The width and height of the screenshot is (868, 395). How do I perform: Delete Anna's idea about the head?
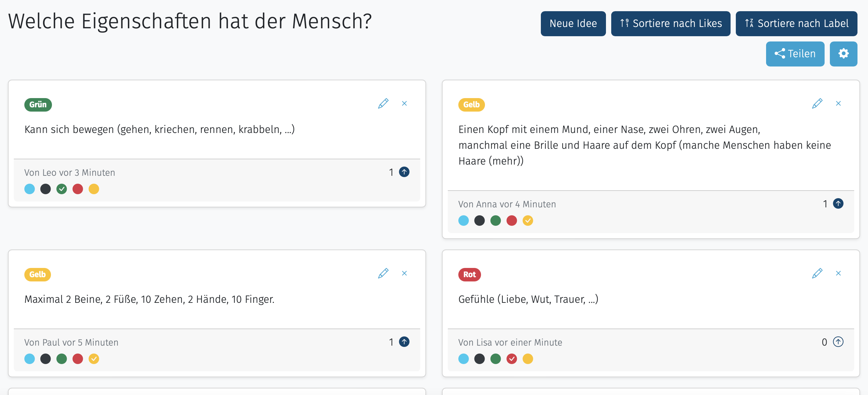[838, 103]
